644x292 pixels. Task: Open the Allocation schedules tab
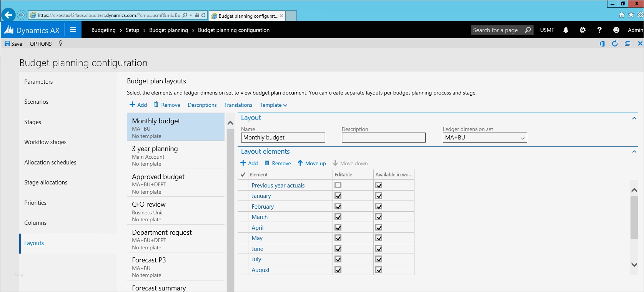50,163
